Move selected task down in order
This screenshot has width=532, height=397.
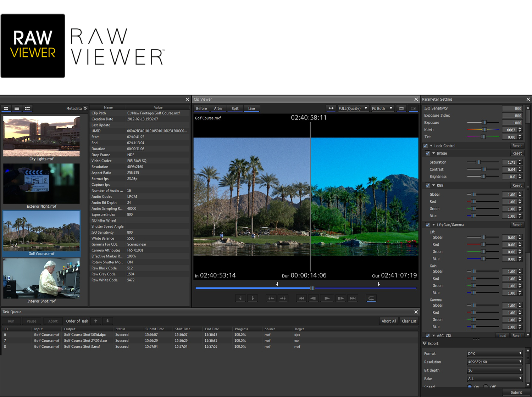click(107, 321)
